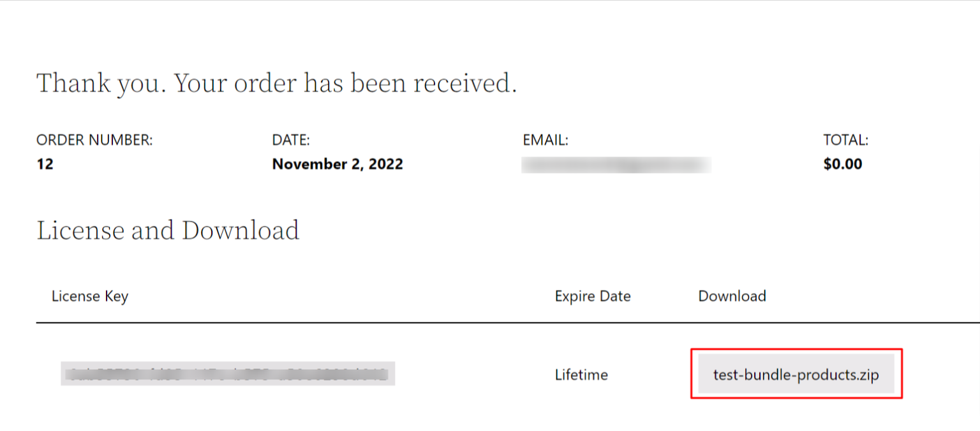Click the TOTAL label
Viewport: 980px width, 431px height.
846,140
